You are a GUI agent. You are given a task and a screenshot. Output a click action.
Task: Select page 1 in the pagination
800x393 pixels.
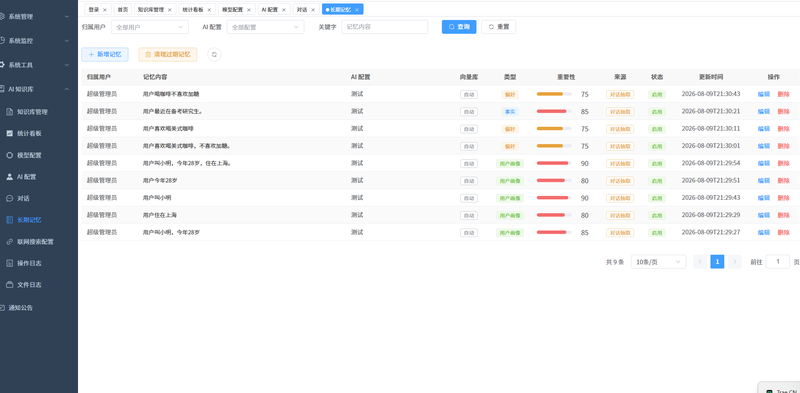717,262
